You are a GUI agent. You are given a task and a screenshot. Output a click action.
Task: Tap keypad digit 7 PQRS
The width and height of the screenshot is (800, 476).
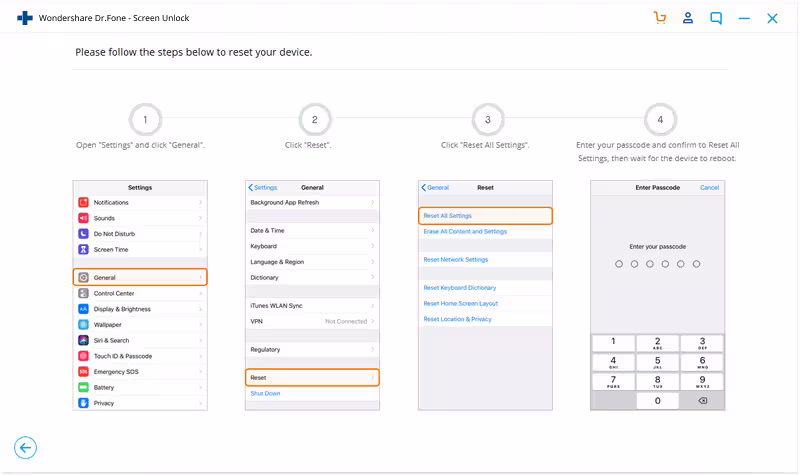(613, 382)
